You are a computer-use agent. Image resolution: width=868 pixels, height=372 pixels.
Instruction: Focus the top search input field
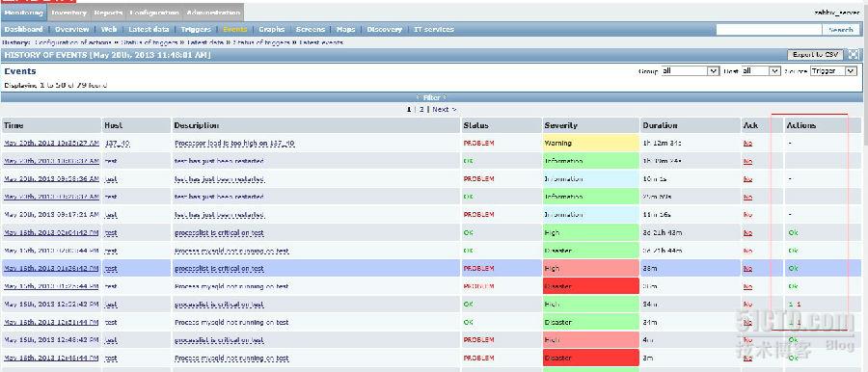click(x=769, y=30)
